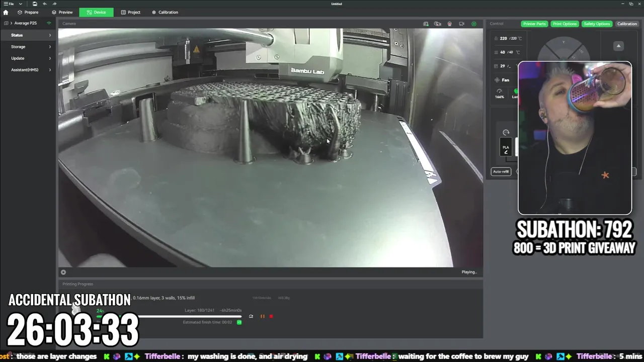Click the camera view options icon below the video
Viewport: 644px width, 362px height.
63,273
